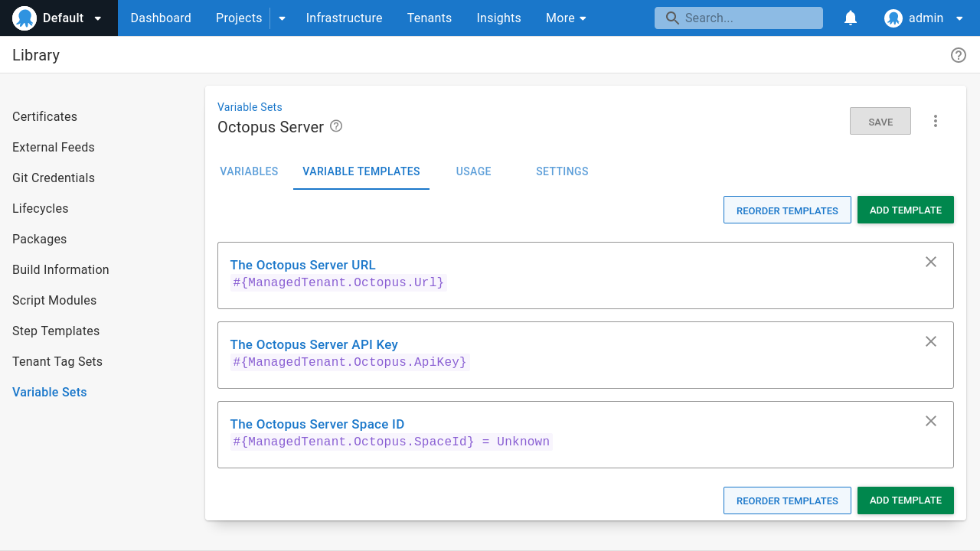Image resolution: width=980 pixels, height=551 pixels.
Task: Click the admin avatar icon
Action: 893,18
